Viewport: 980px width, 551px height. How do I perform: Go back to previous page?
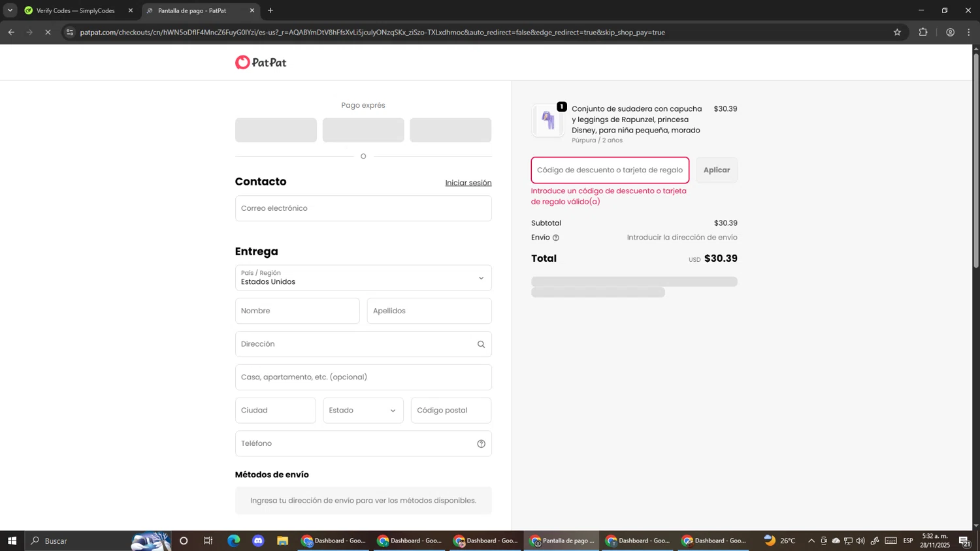(x=11, y=32)
